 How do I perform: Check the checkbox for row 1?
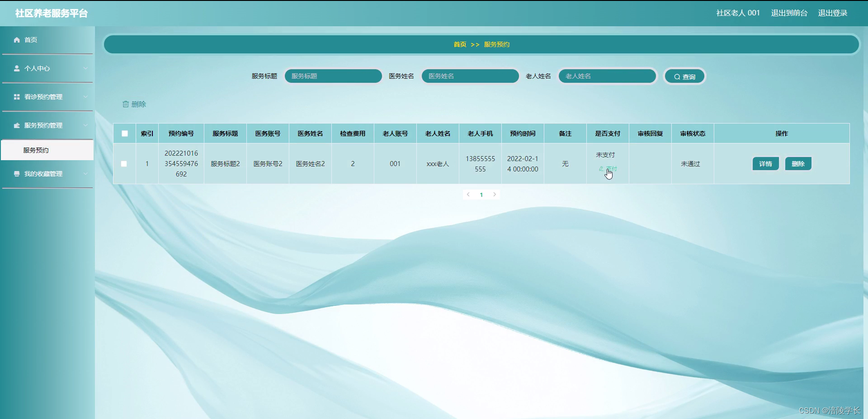click(124, 164)
